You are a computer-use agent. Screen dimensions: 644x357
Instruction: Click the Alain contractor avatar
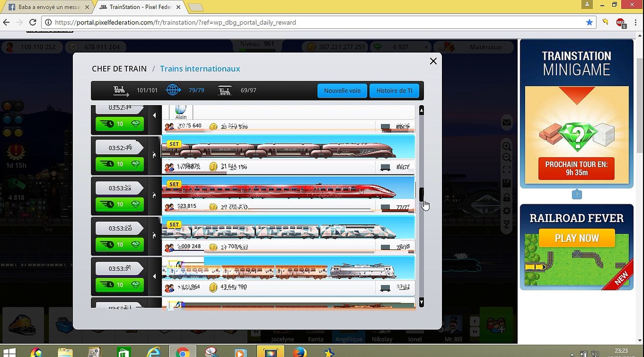181,112
